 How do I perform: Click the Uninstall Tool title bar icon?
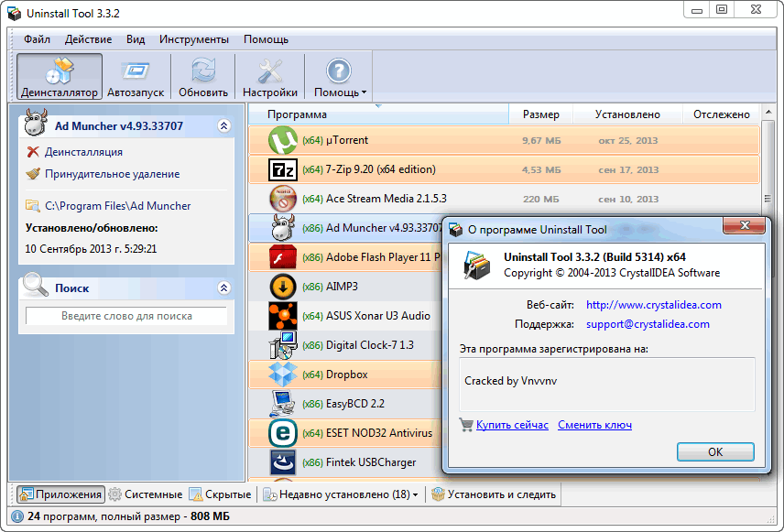15,14
